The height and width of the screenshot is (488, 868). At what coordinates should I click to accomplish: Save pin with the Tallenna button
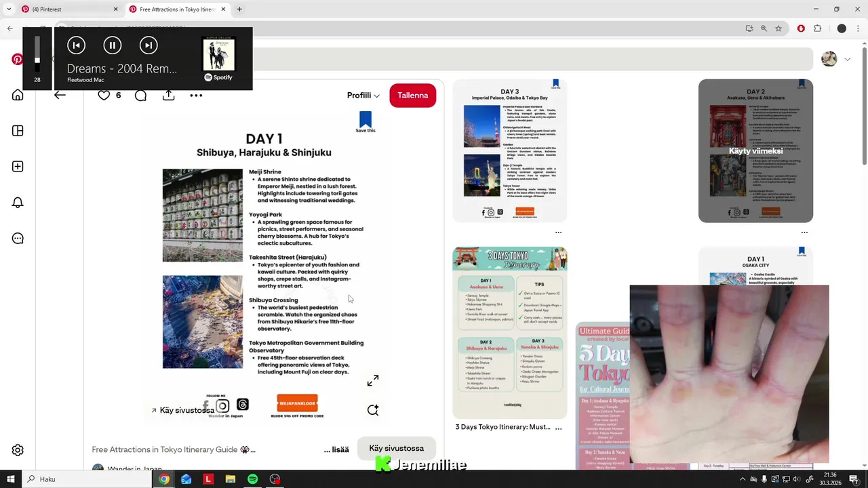pyautogui.click(x=413, y=96)
